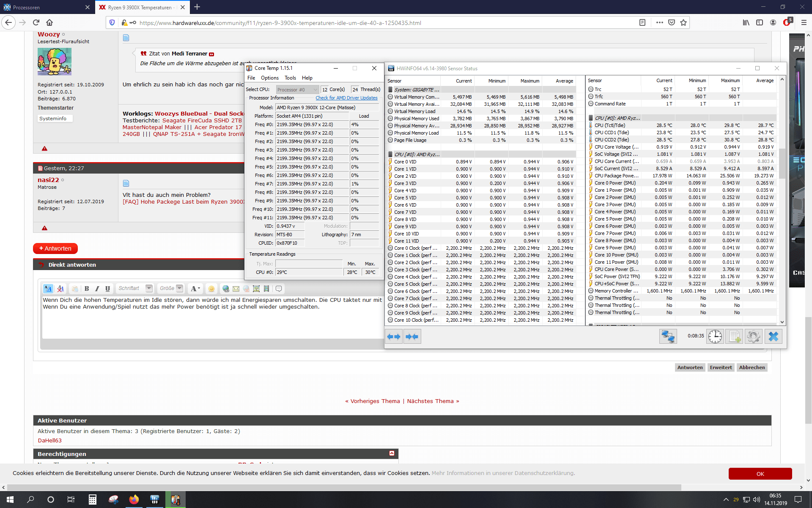
Task: Start HWiNFO logging sheet icon
Action: click(x=734, y=337)
